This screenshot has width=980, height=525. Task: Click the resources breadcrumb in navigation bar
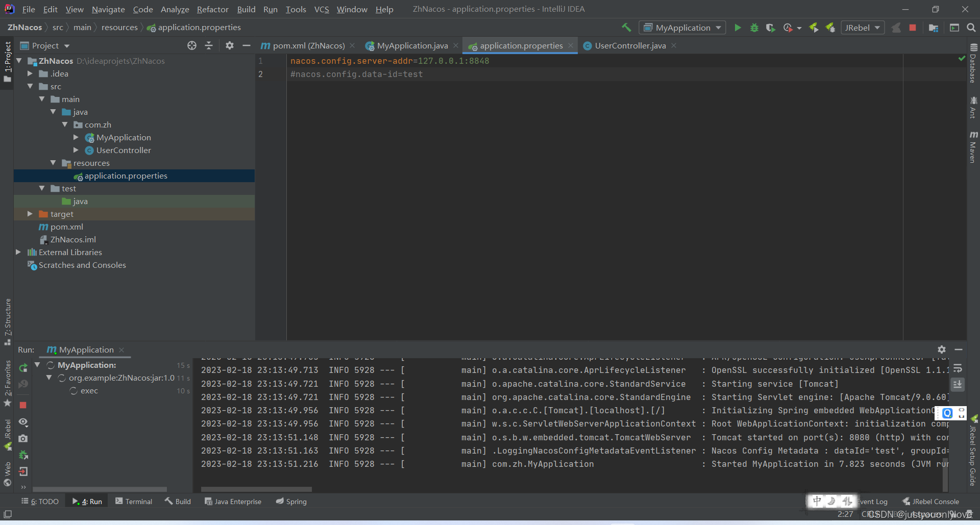coord(119,27)
